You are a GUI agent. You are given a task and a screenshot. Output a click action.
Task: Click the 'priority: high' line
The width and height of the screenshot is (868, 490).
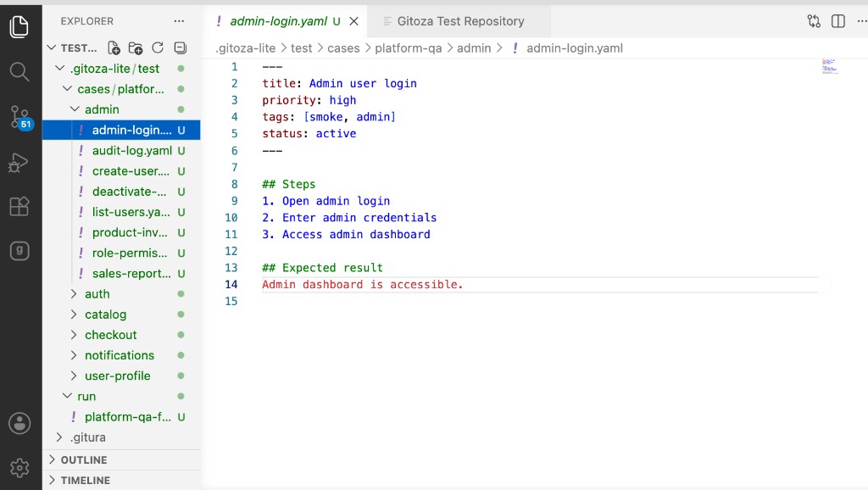309,100
